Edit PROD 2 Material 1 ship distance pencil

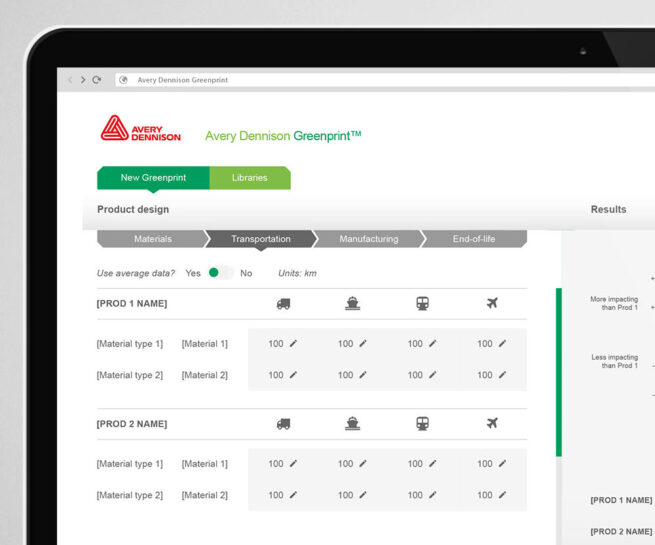(x=363, y=463)
